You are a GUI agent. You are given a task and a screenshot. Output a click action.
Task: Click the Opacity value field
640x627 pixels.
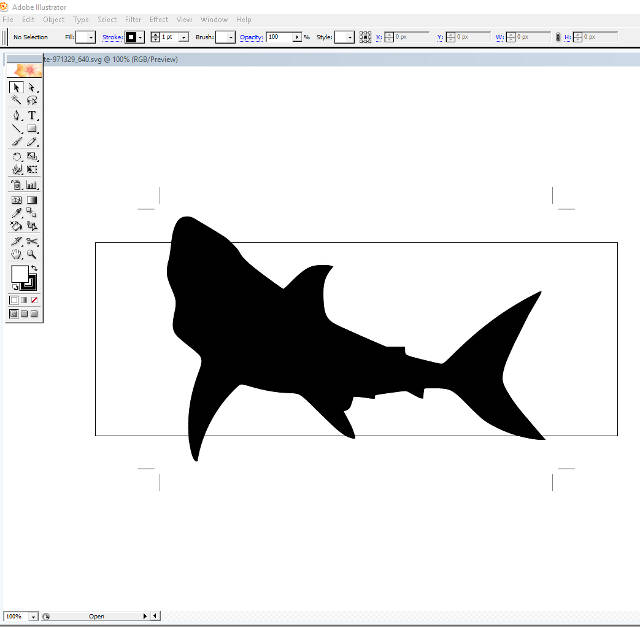[x=280, y=37]
